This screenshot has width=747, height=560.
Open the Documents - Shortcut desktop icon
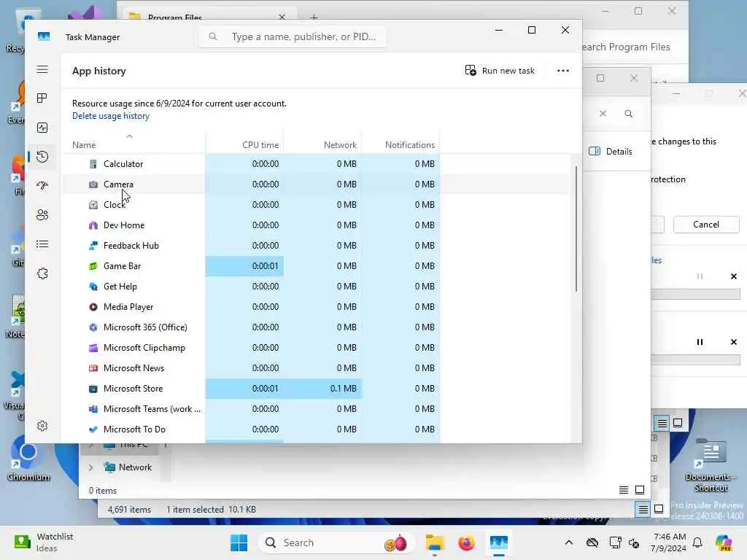(x=710, y=464)
